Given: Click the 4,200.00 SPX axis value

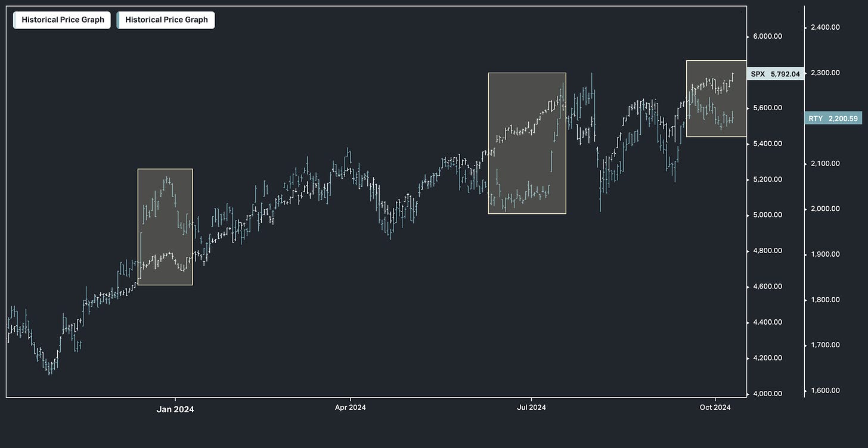Looking at the screenshot, I should (768, 358).
